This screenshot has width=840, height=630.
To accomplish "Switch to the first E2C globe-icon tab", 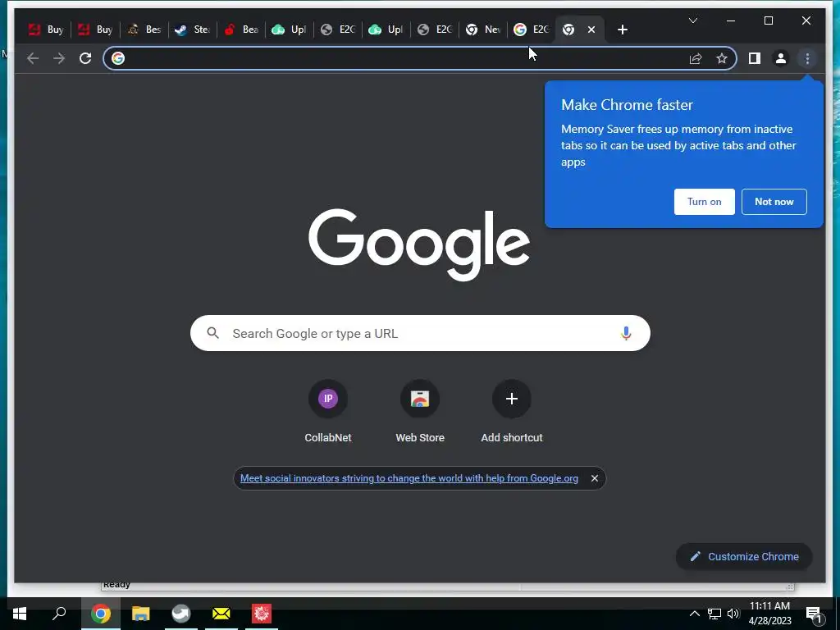I will point(338,30).
